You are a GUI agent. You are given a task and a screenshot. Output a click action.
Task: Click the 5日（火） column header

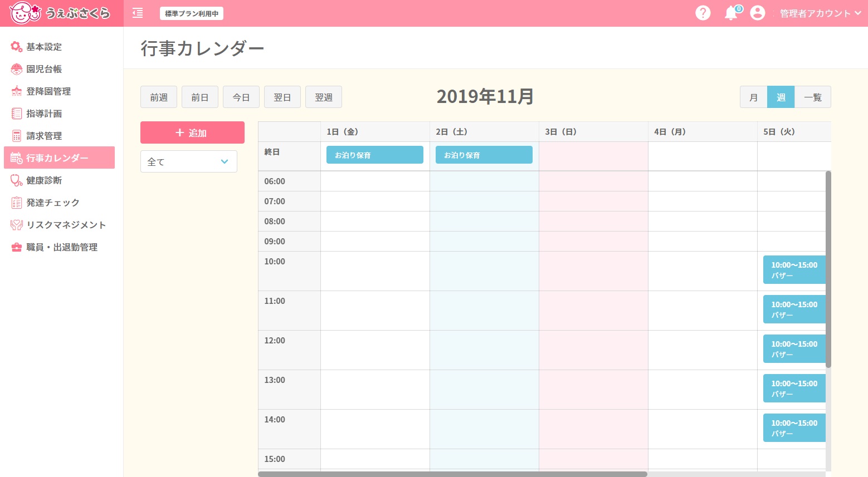point(794,132)
